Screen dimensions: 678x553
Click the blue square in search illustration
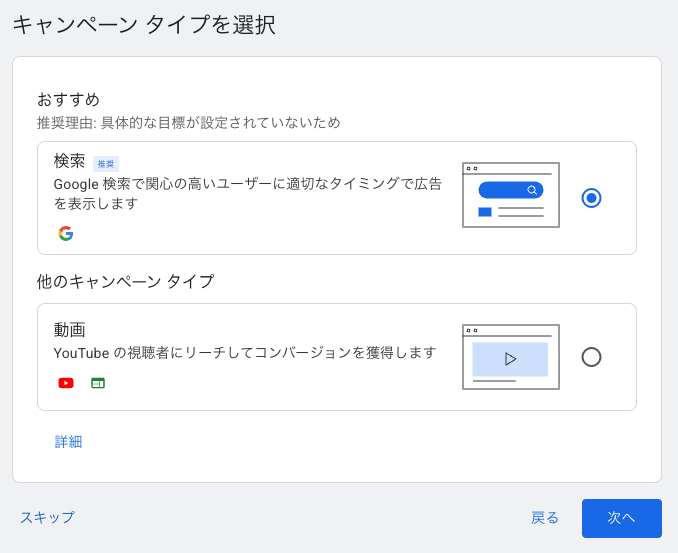tap(485, 212)
